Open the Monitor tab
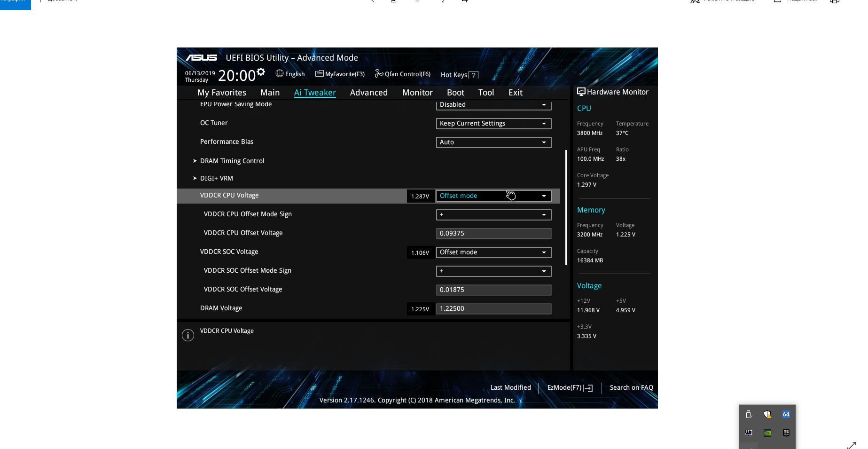 (x=417, y=93)
